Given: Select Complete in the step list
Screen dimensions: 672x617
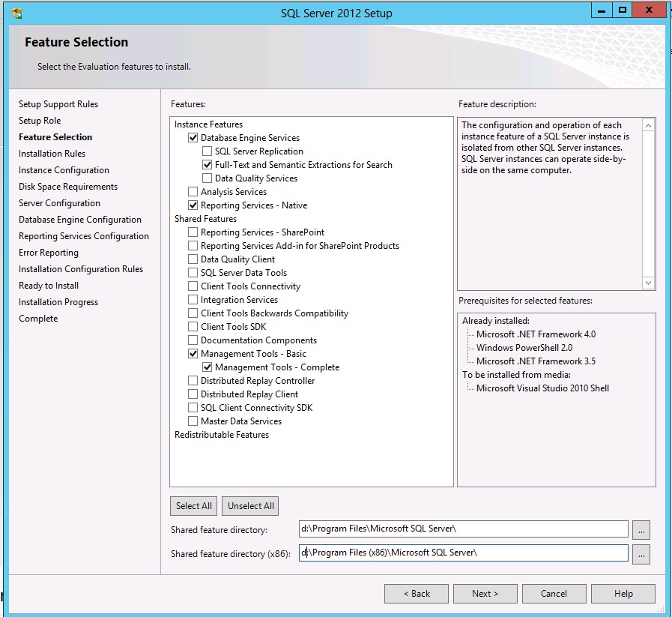Looking at the screenshot, I should (38, 319).
